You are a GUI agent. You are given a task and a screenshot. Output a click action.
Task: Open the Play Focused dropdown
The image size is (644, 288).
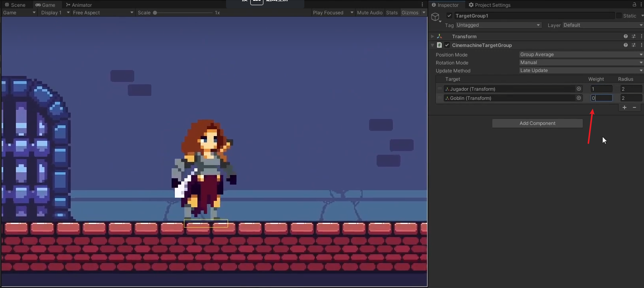click(x=333, y=13)
